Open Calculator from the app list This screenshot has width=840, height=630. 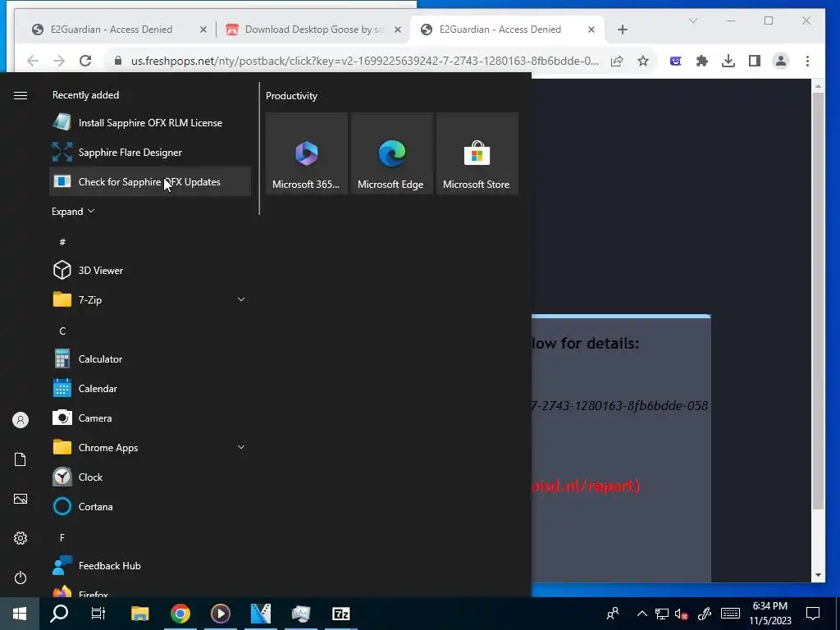[150, 359]
